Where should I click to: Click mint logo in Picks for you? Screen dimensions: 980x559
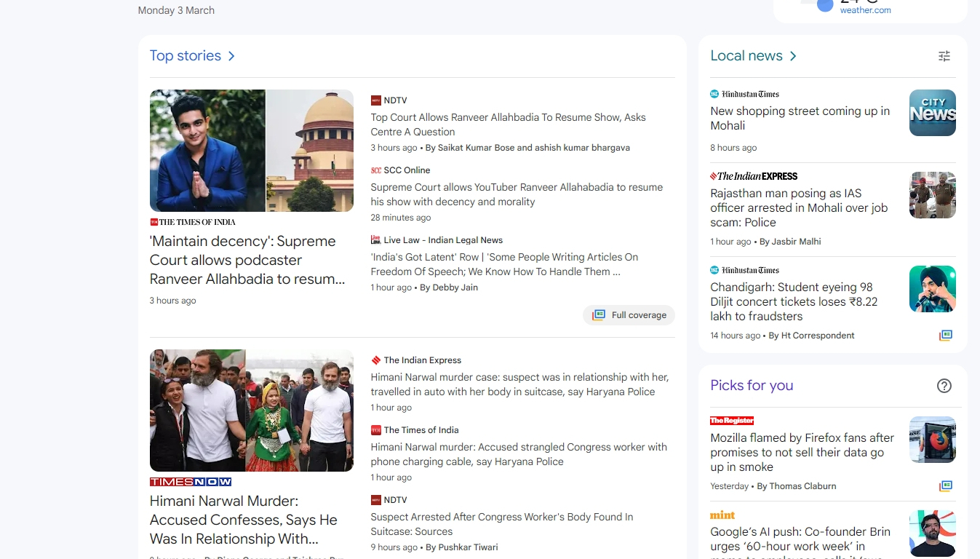722,515
